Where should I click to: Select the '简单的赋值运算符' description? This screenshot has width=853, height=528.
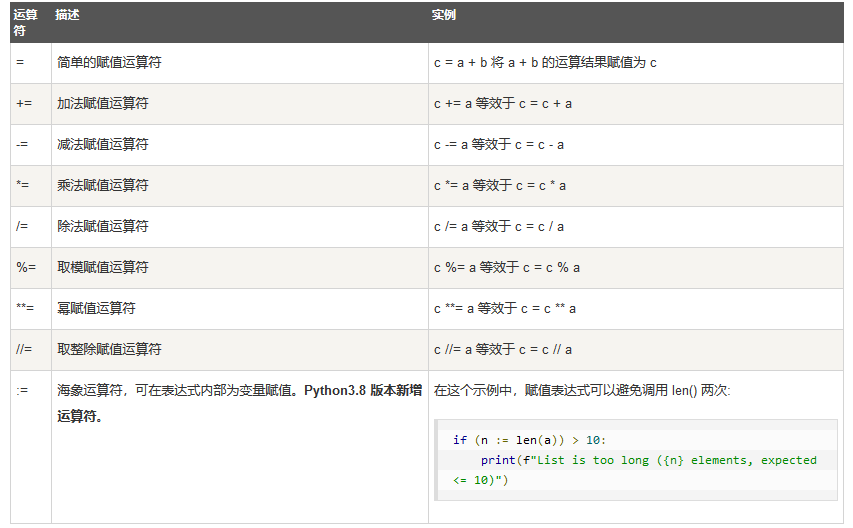point(109,63)
